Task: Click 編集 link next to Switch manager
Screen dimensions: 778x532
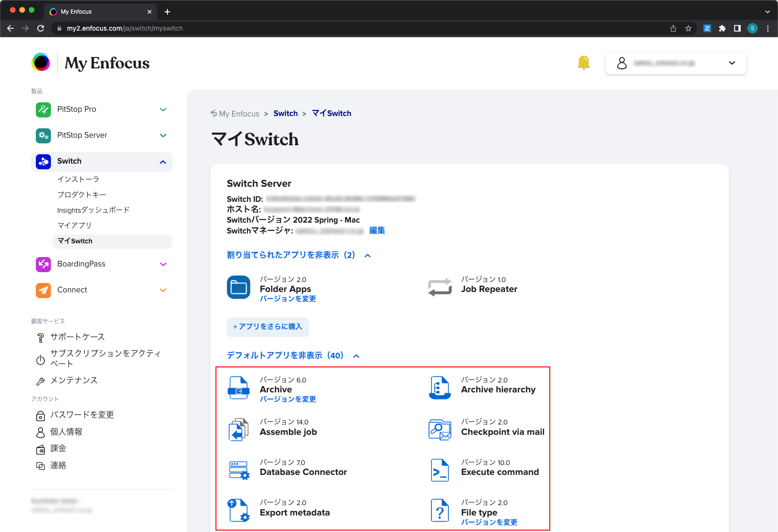Action: 377,231
